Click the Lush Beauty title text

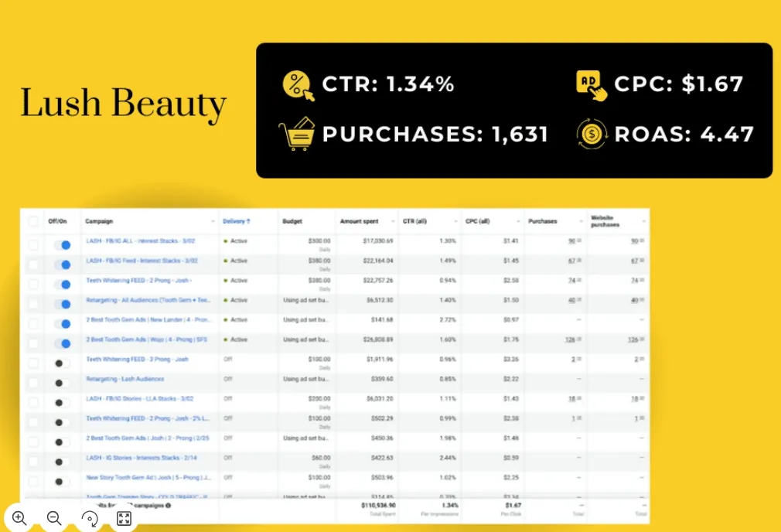click(x=124, y=105)
